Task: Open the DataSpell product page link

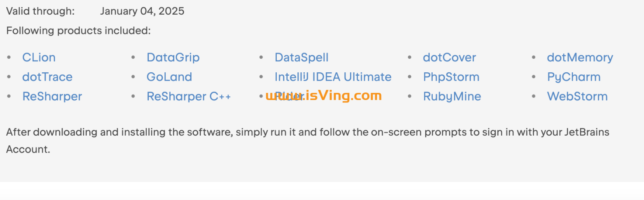Action: pyautogui.click(x=301, y=58)
